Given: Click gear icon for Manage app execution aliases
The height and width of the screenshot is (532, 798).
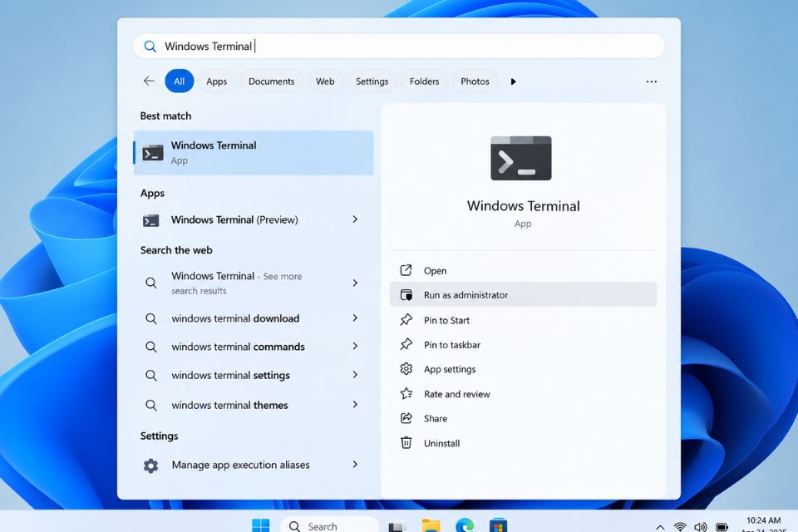Looking at the screenshot, I should (150, 465).
